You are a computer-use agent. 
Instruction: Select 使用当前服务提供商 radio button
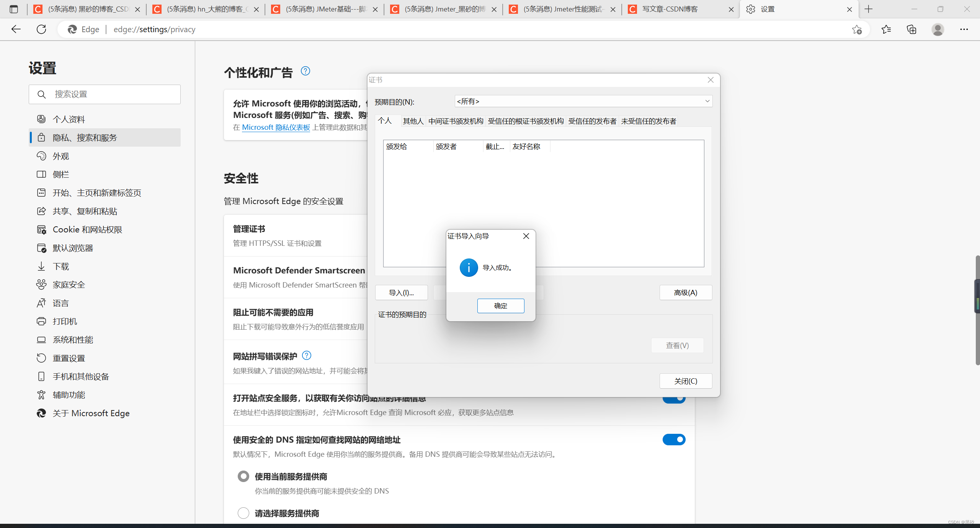point(243,476)
